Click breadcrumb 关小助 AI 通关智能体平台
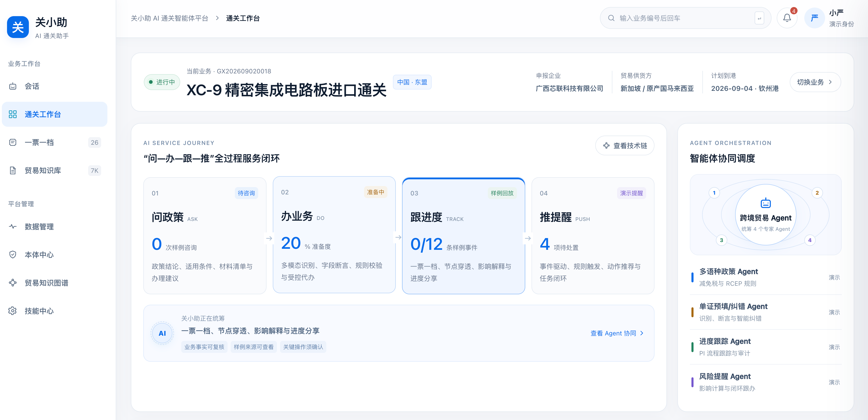868x420 pixels. pyautogui.click(x=170, y=18)
